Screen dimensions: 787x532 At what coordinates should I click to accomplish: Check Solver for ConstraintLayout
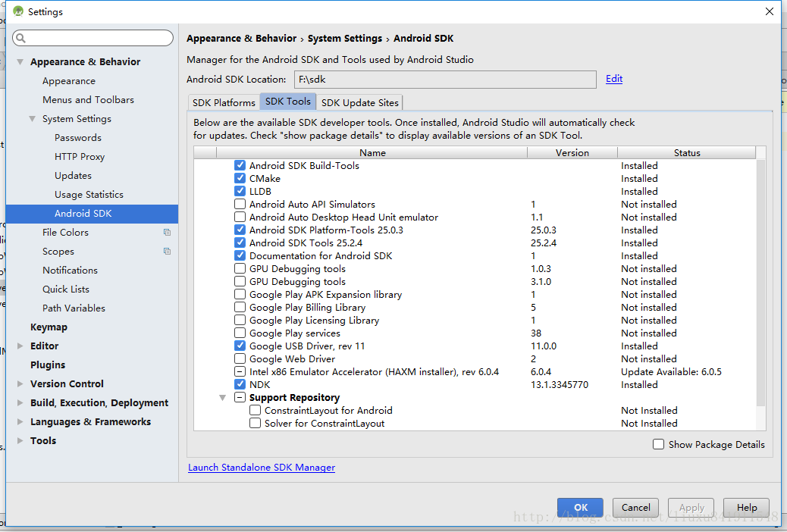point(255,423)
